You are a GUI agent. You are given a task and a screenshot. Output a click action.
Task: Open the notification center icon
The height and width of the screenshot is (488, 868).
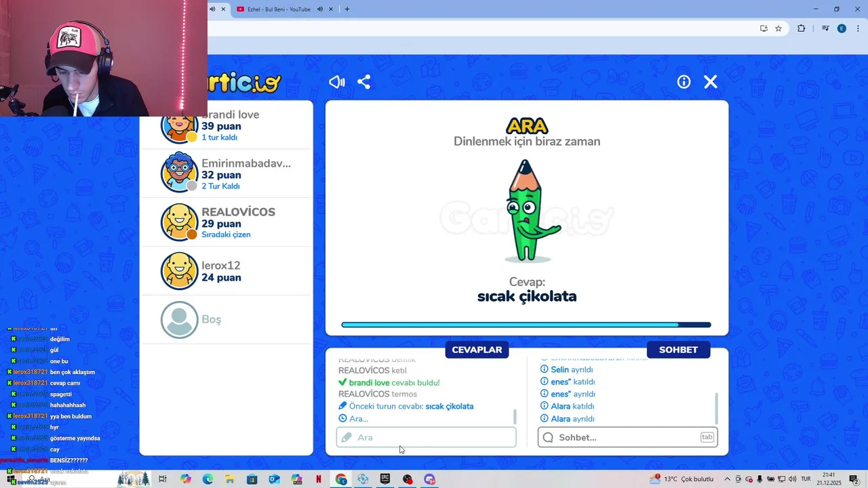point(854,479)
